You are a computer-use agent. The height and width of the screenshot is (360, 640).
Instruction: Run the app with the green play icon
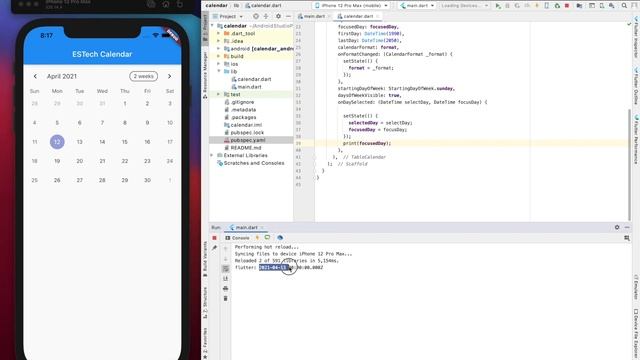(498, 6)
